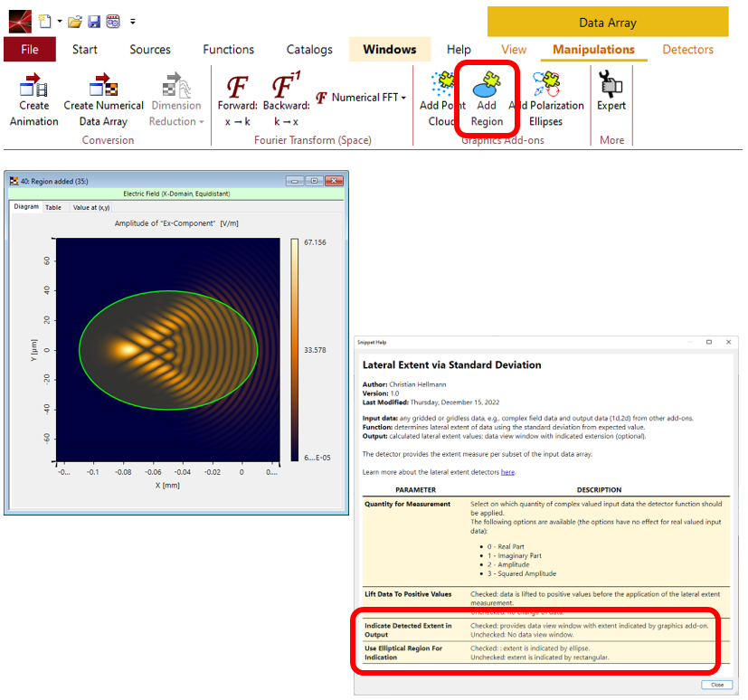Open the quick access toolbar customize arrow

133,21
